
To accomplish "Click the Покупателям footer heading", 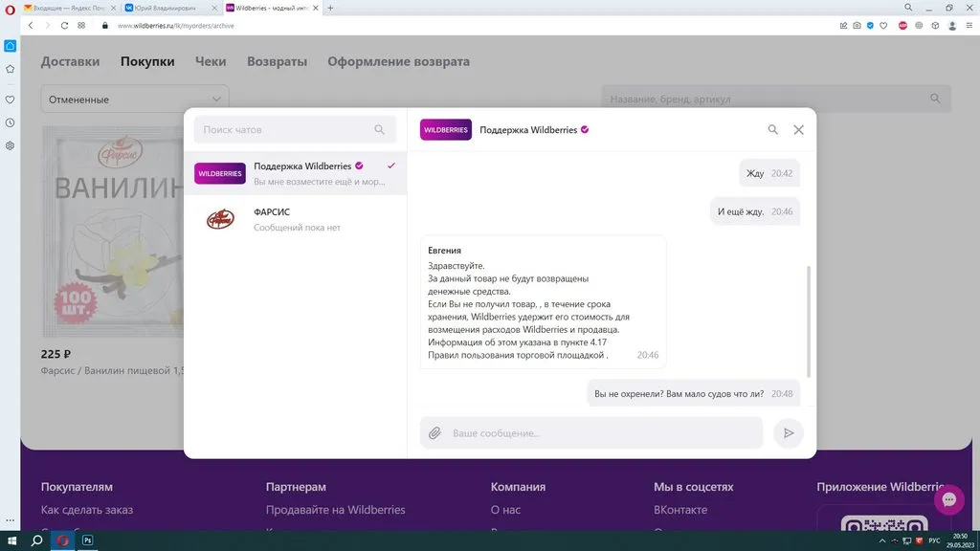I will coord(77,487).
